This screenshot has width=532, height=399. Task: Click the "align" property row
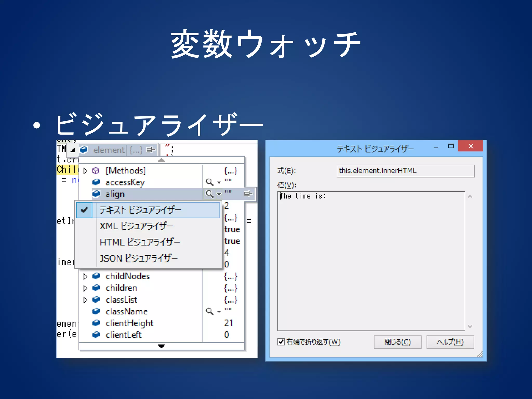[168, 194]
